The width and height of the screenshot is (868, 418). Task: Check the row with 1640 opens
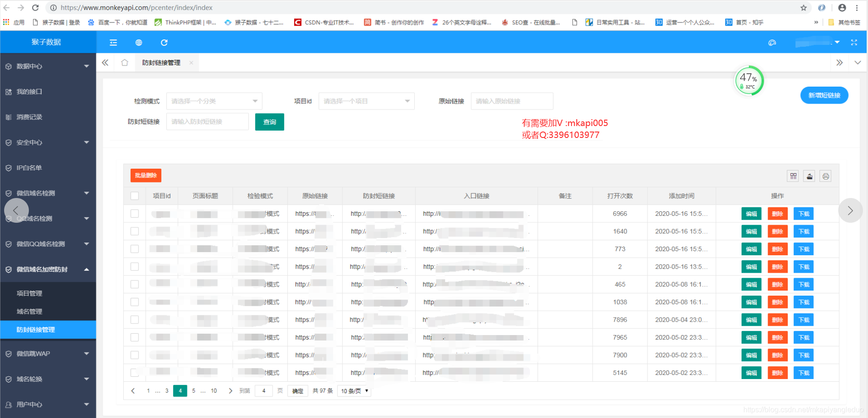pyautogui.click(x=135, y=231)
